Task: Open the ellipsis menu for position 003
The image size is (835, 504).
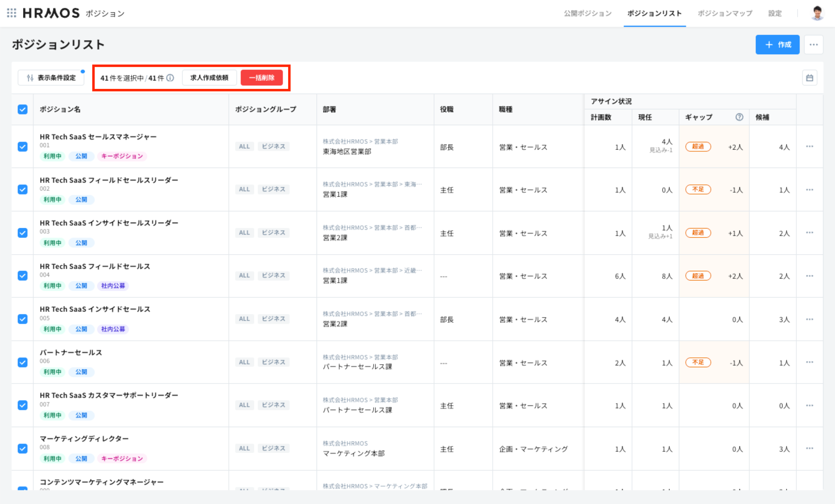Action: (810, 233)
